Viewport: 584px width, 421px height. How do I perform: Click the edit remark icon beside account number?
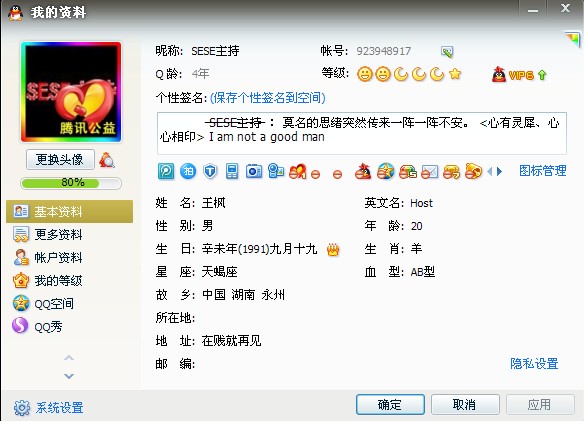pos(447,51)
